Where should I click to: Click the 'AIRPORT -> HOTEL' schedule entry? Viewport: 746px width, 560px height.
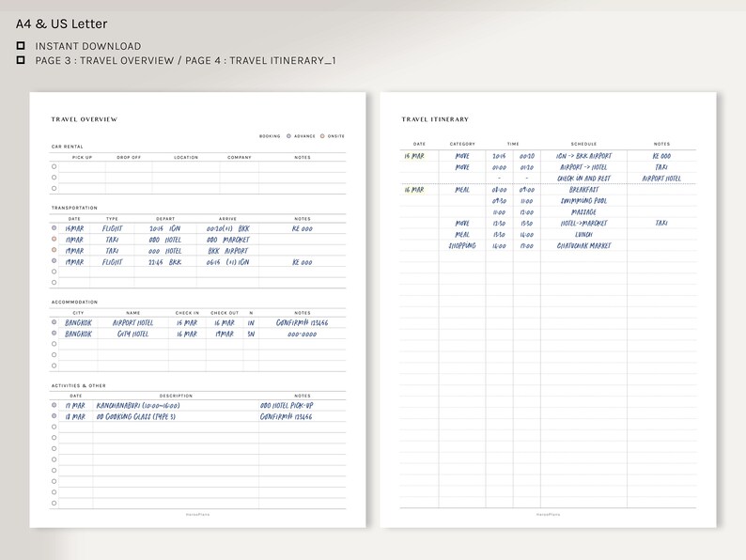[583, 167]
